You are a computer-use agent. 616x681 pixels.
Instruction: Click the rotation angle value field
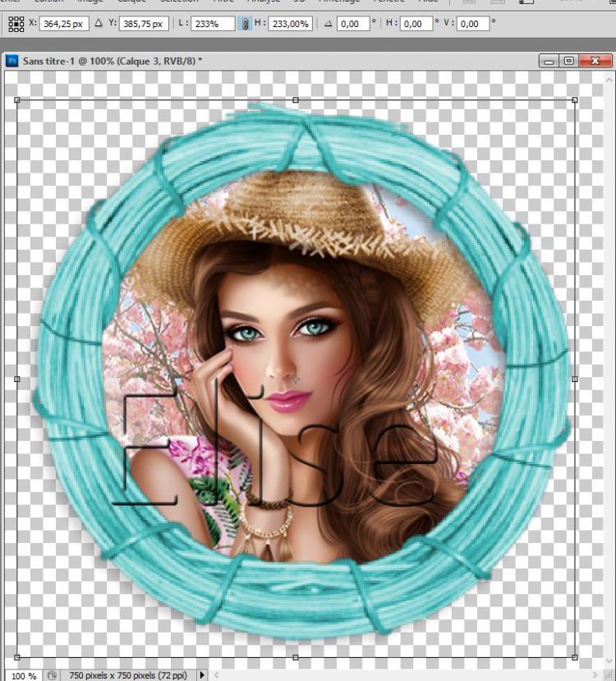click(x=353, y=24)
